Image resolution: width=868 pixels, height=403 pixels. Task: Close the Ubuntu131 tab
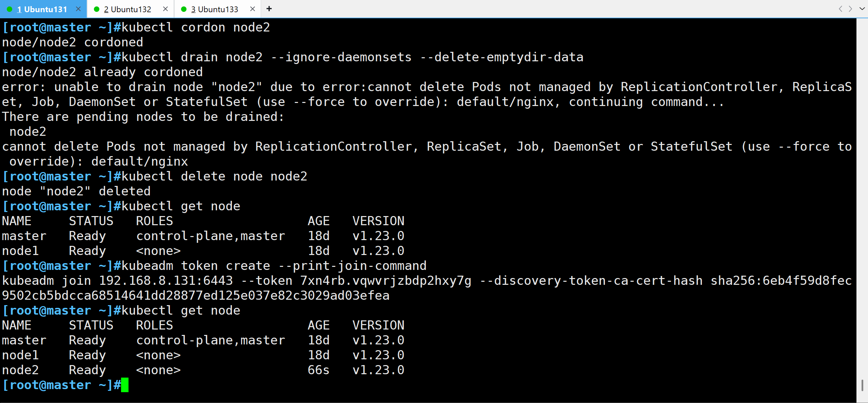point(78,9)
